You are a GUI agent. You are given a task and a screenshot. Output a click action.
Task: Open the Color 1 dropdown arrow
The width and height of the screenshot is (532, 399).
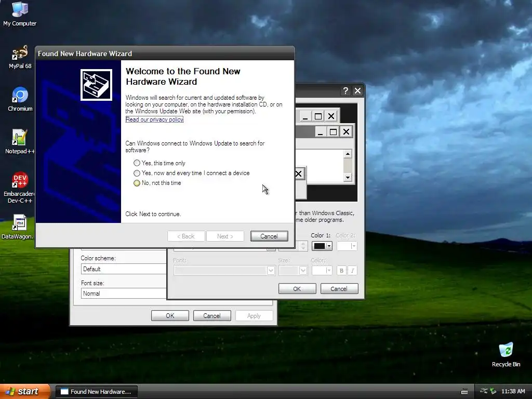click(329, 246)
